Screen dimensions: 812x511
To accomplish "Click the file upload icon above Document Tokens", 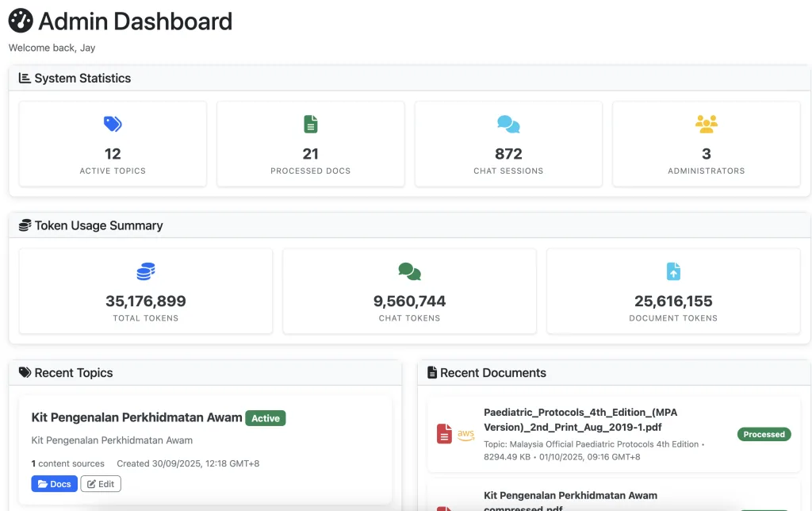I will tap(673, 271).
